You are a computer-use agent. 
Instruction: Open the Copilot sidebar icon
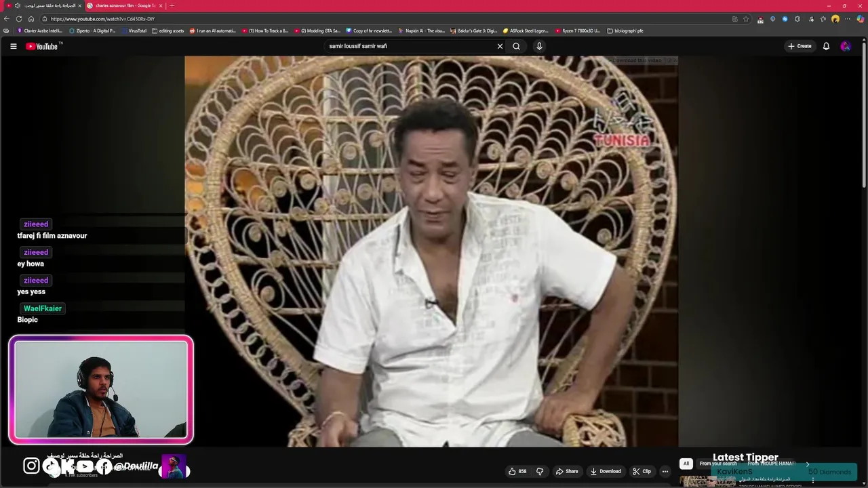pyautogui.click(x=861, y=19)
